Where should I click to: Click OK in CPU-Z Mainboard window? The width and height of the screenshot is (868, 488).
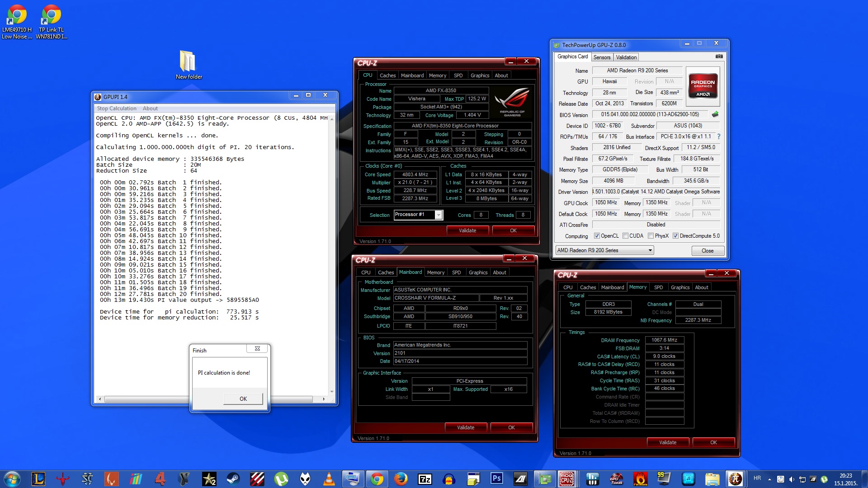click(x=511, y=427)
